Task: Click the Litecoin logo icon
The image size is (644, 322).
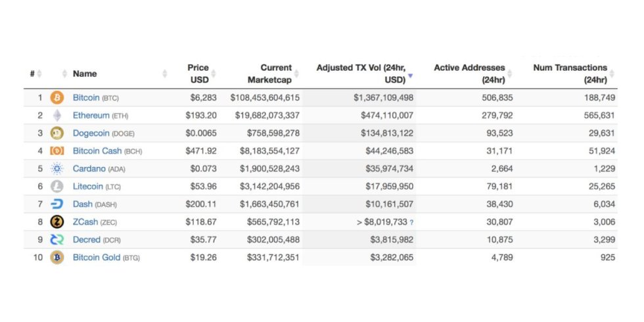Action: (x=57, y=187)
